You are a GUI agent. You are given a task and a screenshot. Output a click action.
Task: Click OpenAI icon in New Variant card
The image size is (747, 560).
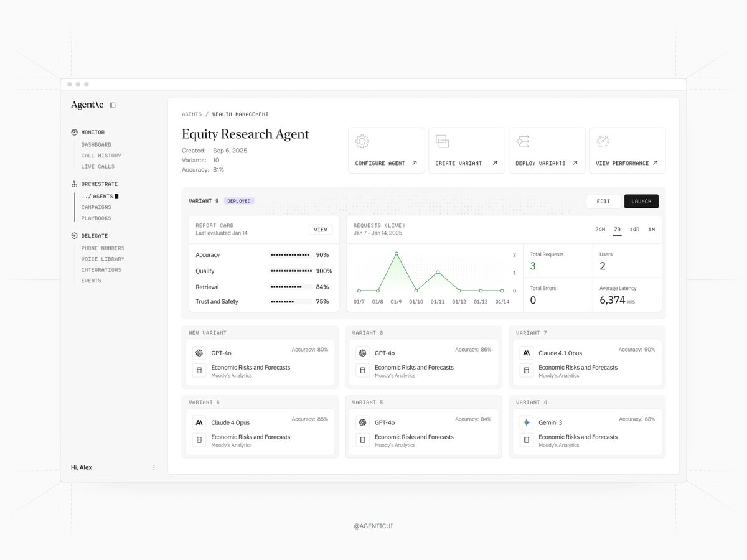[x=199, y=353]
